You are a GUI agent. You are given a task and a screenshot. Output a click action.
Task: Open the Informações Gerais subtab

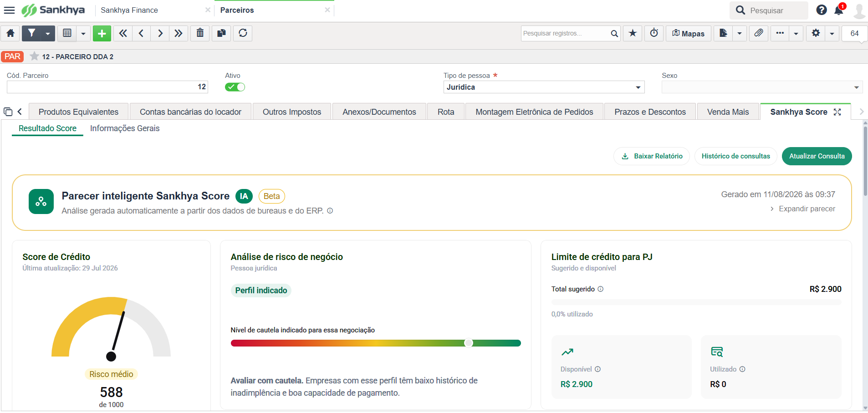click(125, 128)
